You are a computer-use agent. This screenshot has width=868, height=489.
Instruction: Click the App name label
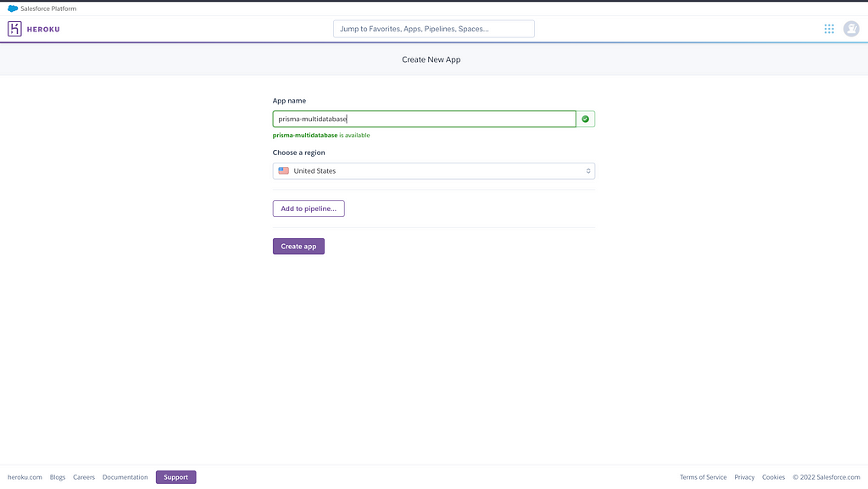pyautogui.click(x=289, y=101)
